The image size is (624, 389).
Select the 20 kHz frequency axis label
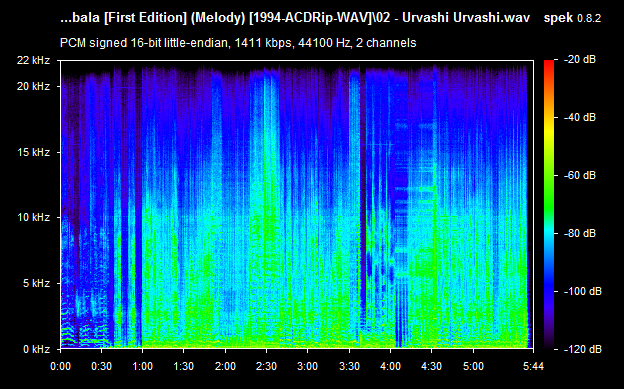pyautogui.click(x=33, y=86)
